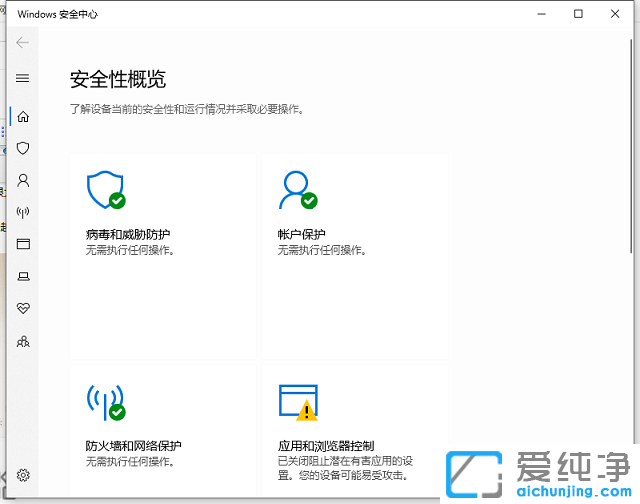The width and height of the screenshot is (640, 504).
Task: Open the 帐户保护 tile
Action: point(355,255)
